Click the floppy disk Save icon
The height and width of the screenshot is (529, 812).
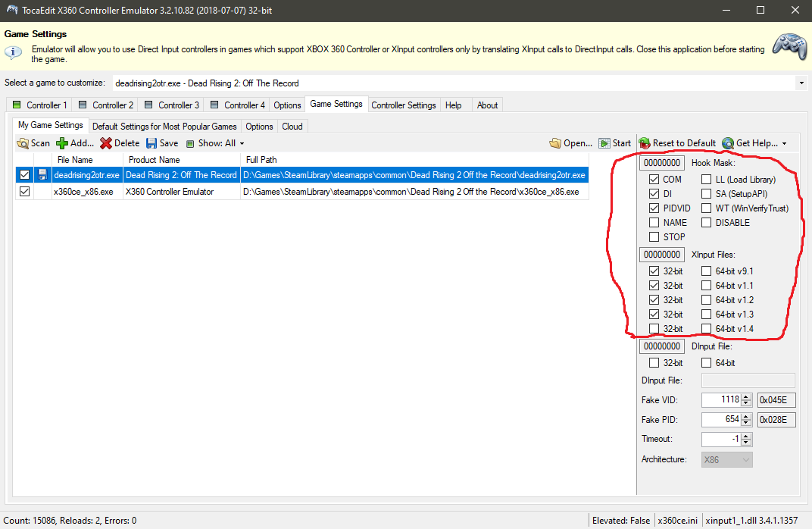point(151,143)
